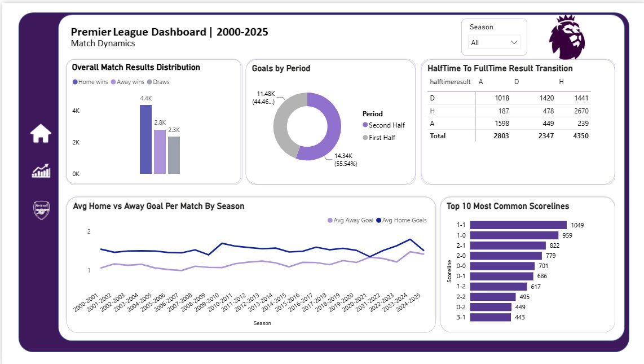Select the cell showing 2670

click(581, 111)
